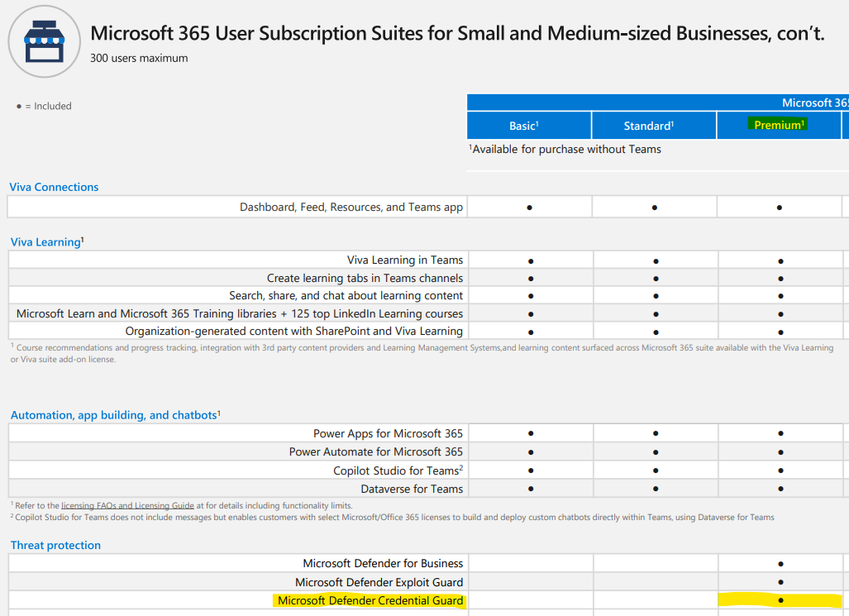Click the Included legend text
This screenshot has width=849, height=616.
pos(48,106)
